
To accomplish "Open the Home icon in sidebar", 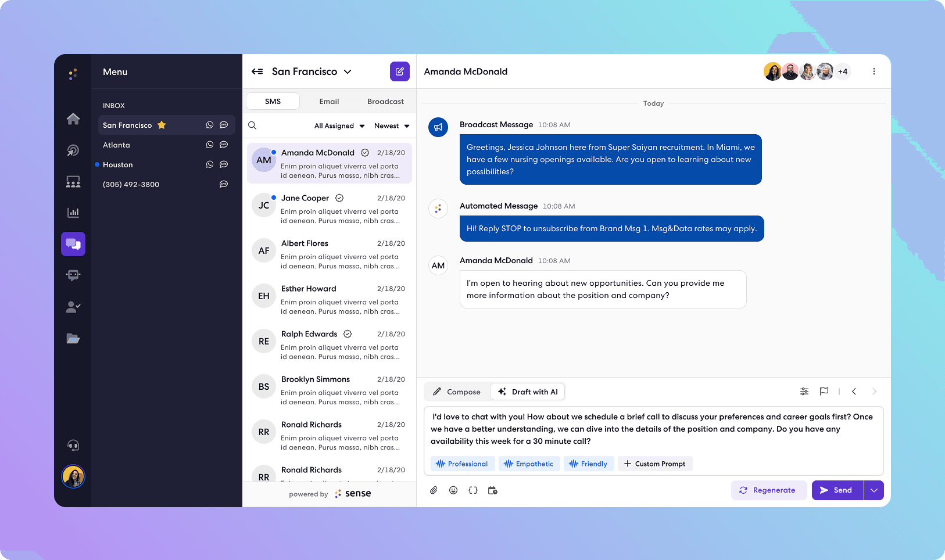I will [73, 119].
